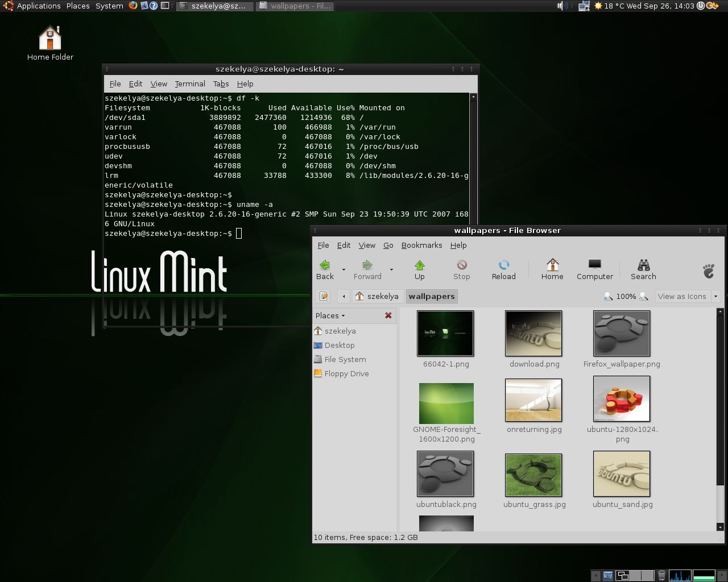Click the 100% zoom level label
728x582 pixels.
626,296
